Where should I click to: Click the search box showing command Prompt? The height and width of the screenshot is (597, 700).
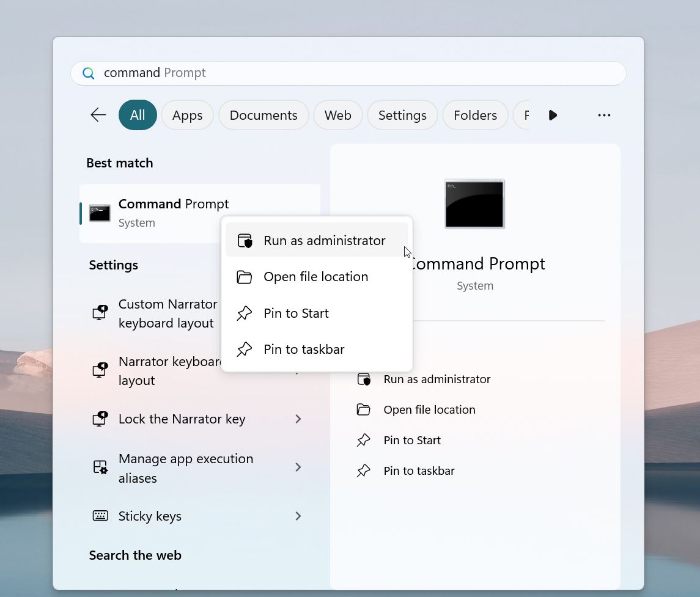click(348, 73)
